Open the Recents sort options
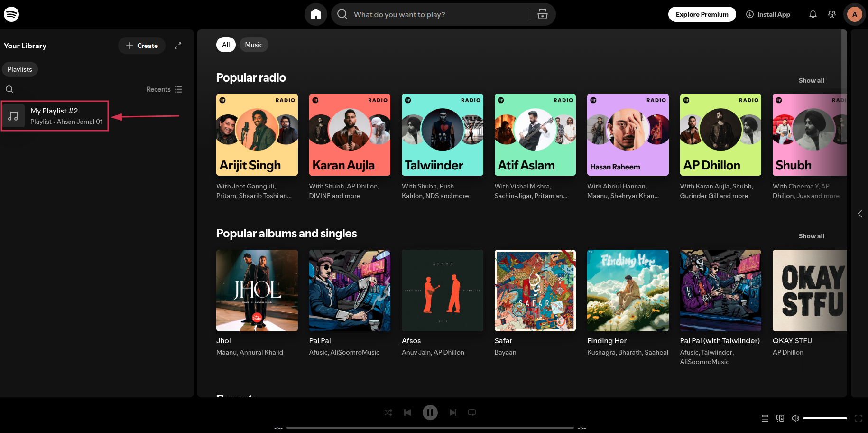This screenshot has height=433, width=868. [164, 89]
